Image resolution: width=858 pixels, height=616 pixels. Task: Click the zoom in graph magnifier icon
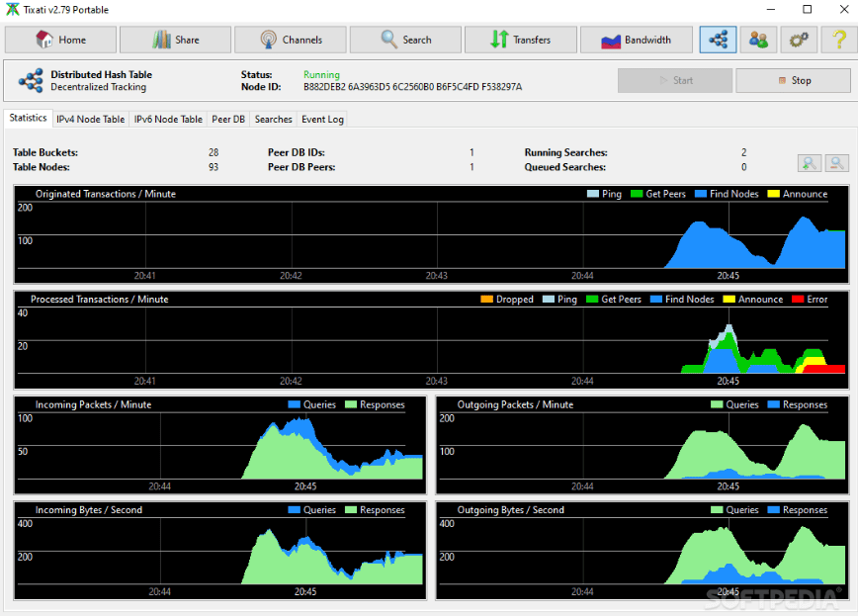tap(810, 162)
